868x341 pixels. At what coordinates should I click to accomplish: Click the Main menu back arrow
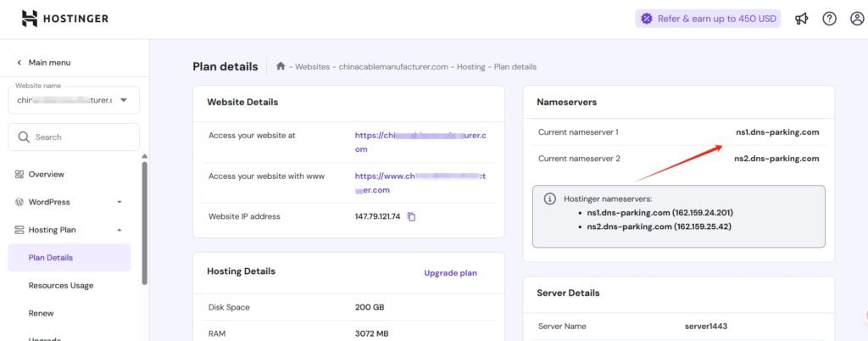pyautogui.click(x=19, y=63)
